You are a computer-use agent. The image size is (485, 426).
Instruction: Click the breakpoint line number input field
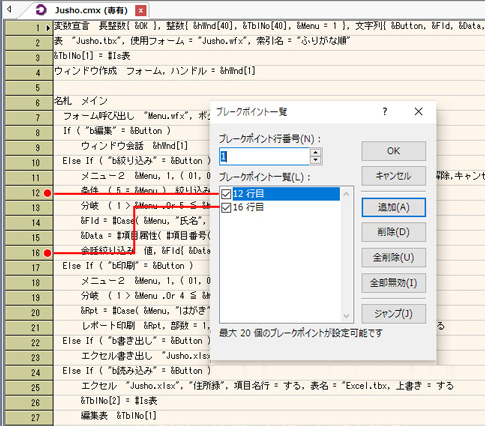[x=264, y=156]
